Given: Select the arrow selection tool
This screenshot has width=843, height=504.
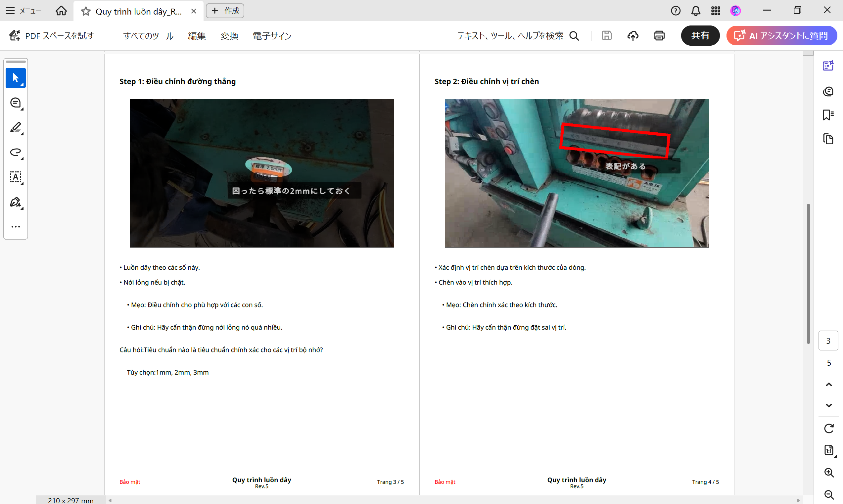Looking at the screenshot, I should coord(16,78).
